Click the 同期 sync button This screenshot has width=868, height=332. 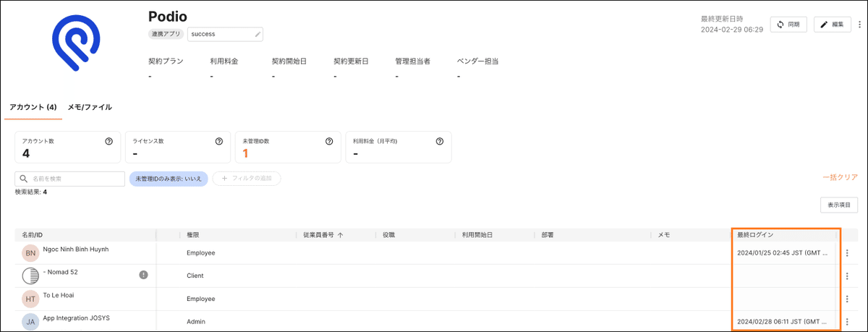pyautogui.click(x=788, y=25)
